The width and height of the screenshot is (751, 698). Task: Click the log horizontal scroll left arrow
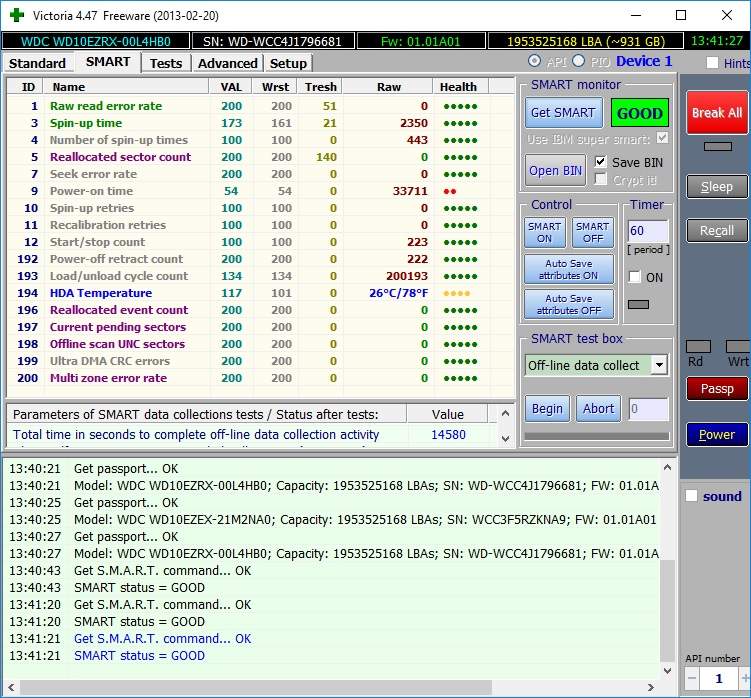tap(11, 687)
